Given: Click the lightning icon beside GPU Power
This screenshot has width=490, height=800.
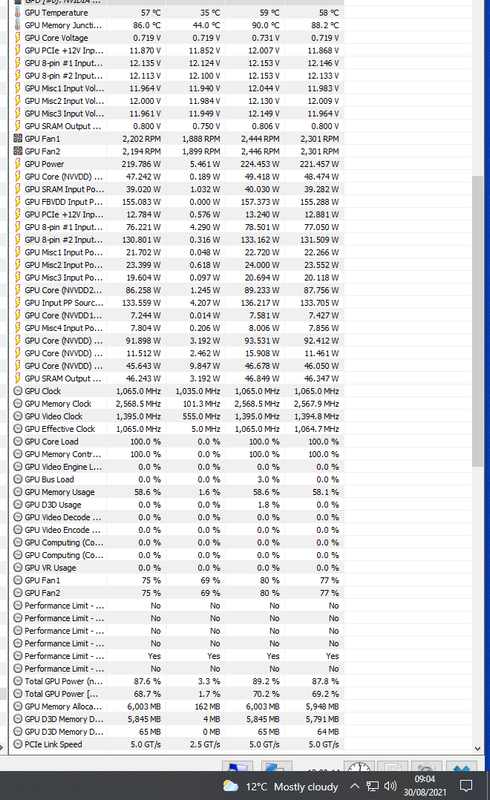Looking at the screenshot, I should [x=18, y=164].
